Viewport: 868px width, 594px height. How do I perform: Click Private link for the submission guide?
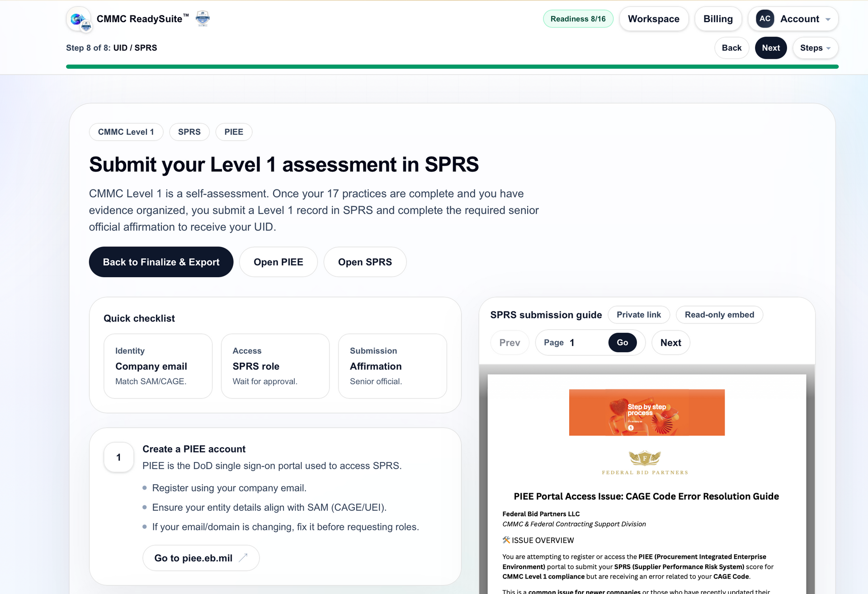click(x=639, y=315)
